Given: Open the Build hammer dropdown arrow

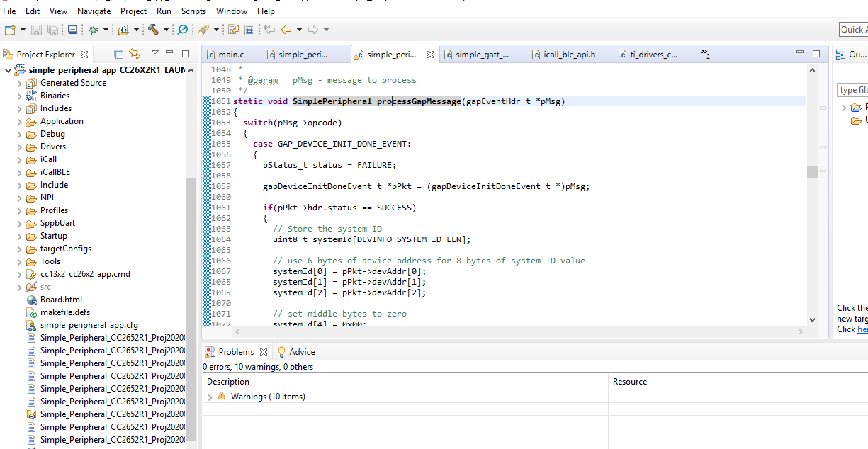Looking at the screenshot, I should (x=166, y=30).
